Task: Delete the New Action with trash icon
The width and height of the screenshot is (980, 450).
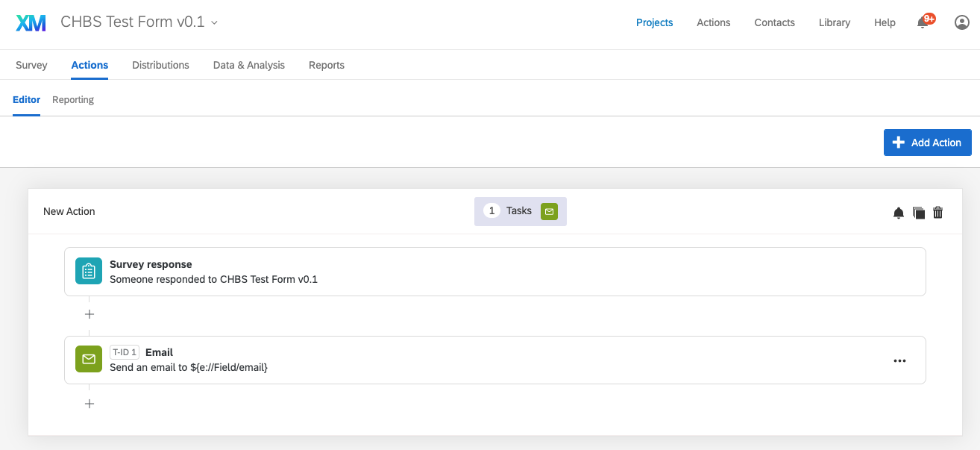Action: 938,213
